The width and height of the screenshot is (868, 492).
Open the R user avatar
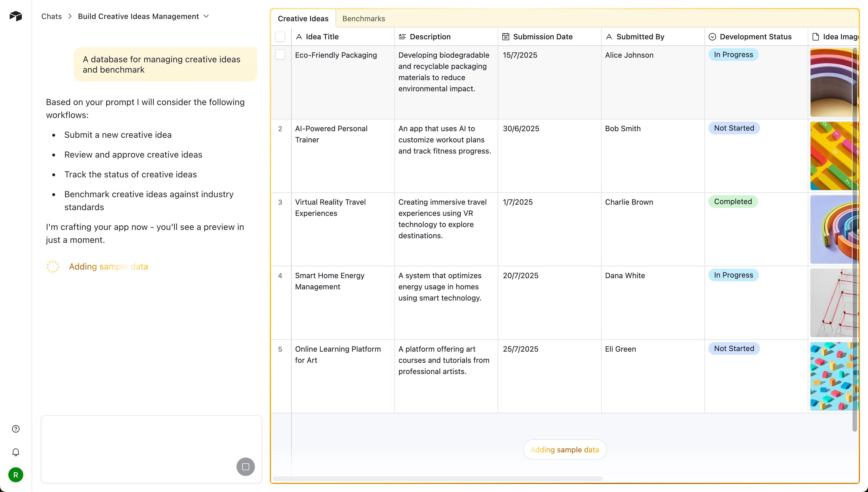[x=15, y=475]
